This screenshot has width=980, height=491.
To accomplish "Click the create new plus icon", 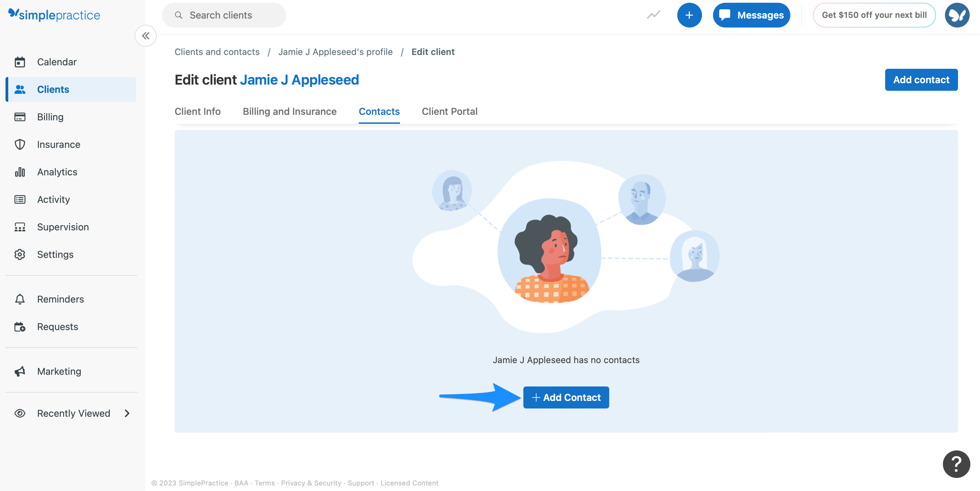I will (690, 15).
